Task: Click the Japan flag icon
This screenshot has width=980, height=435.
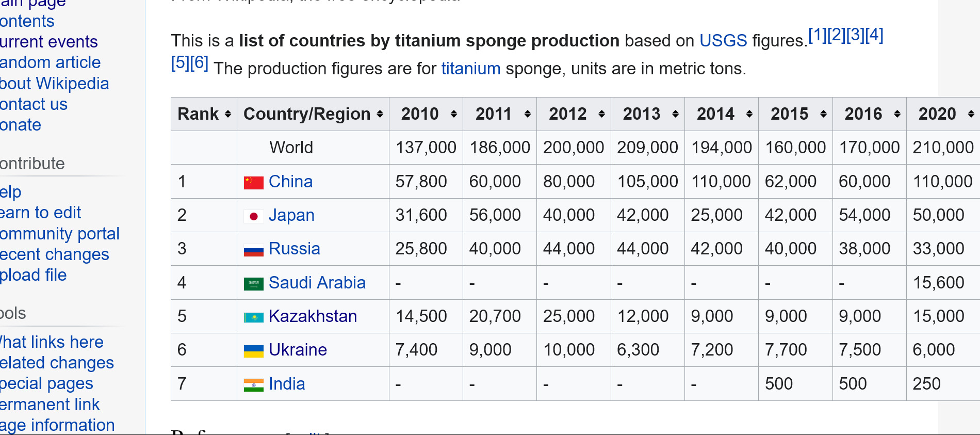Action: pos(253,216)
